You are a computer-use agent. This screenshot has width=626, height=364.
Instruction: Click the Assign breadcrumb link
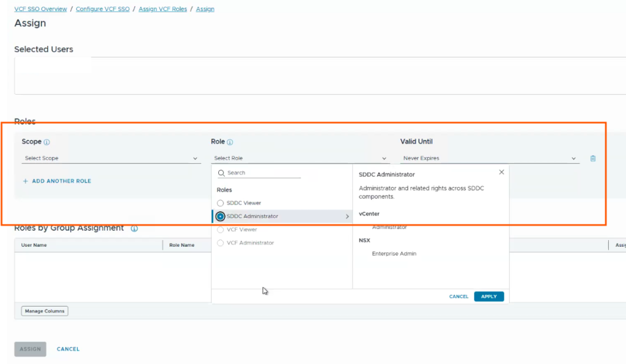tap(205, 9)
